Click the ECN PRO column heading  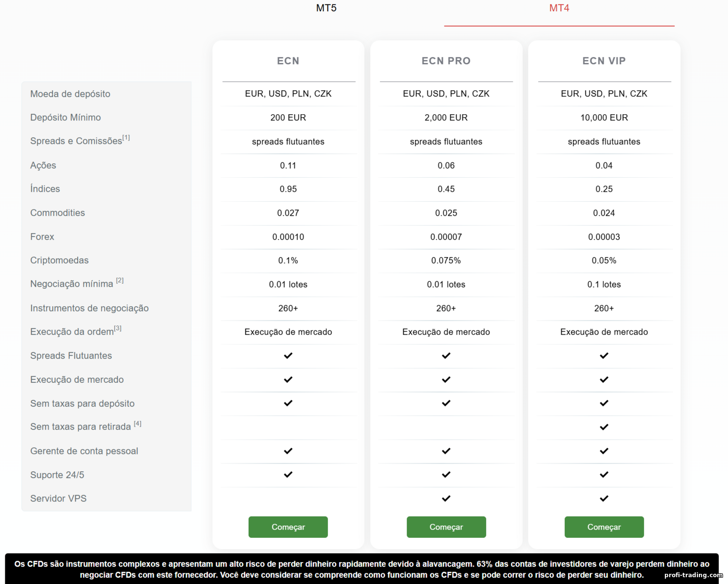tap(446, 61)
